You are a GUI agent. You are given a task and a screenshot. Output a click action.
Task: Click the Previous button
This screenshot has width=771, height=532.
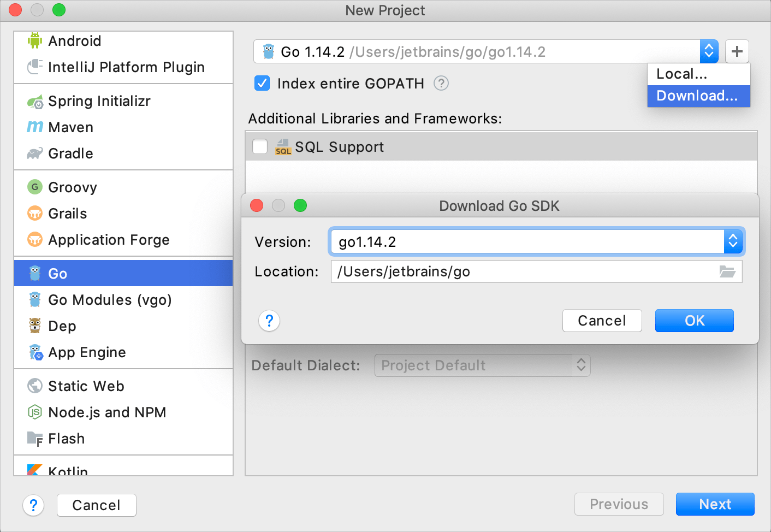click(619, 504)
